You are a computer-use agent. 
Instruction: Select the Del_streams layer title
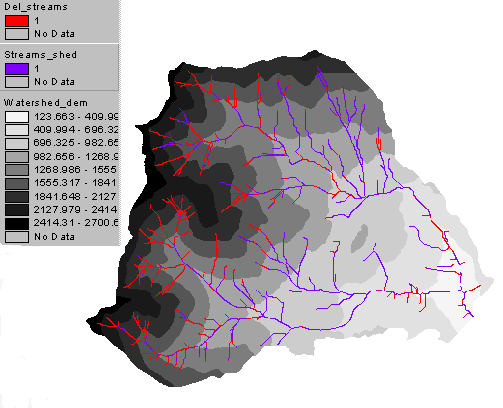pyautogui.click(x=36, y=7)
